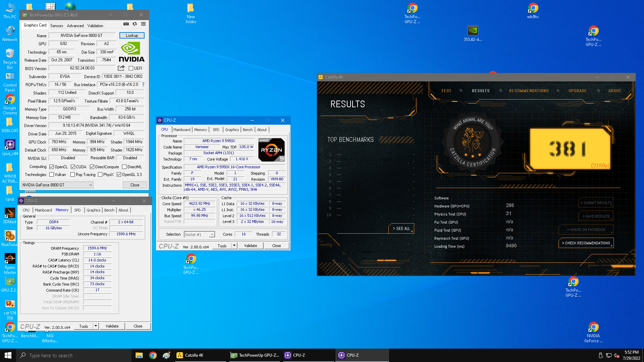
Task: Toggle the CUDA checkbox
Action: point(73,167)
